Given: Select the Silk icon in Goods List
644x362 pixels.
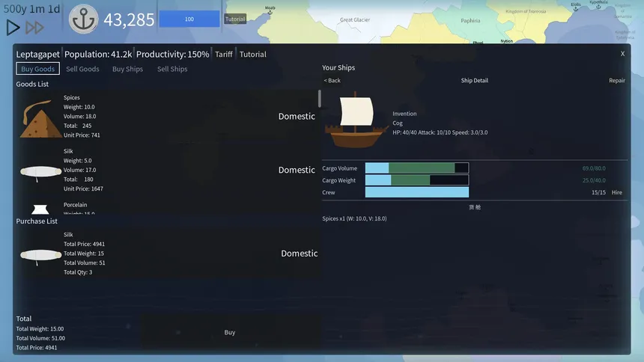Looking at the screenshot, I should (40, 172).
